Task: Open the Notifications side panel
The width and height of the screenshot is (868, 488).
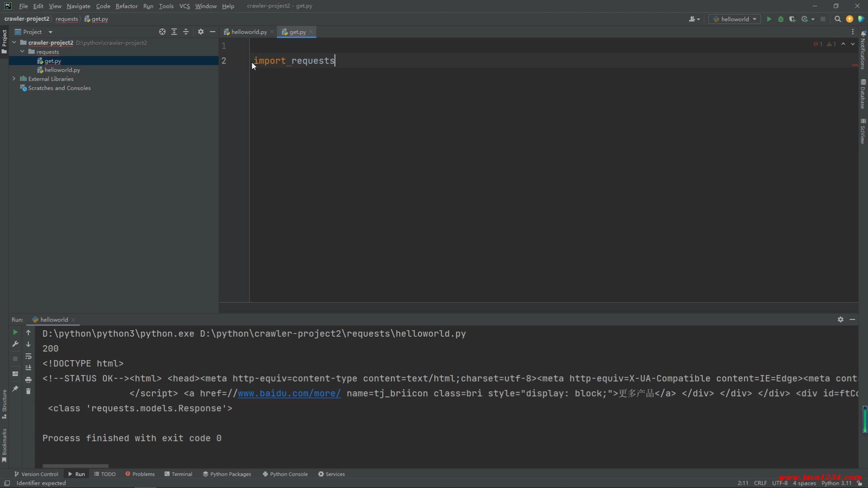Action: tap(863, 50)
